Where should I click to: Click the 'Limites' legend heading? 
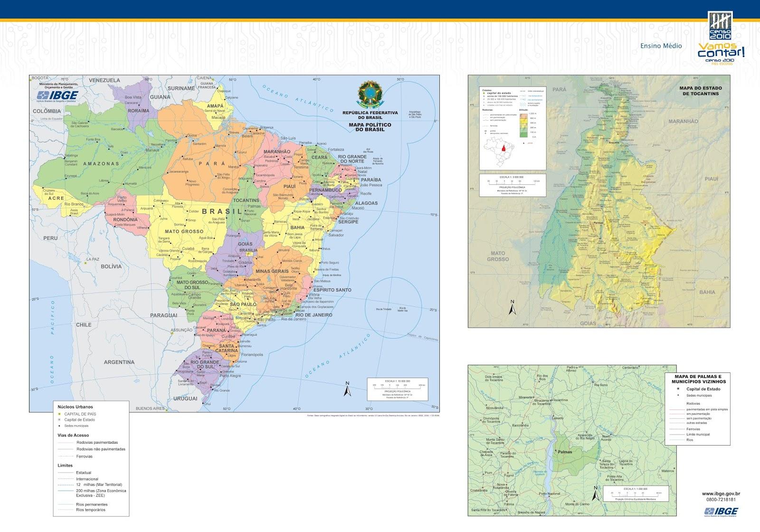(65, 465)
